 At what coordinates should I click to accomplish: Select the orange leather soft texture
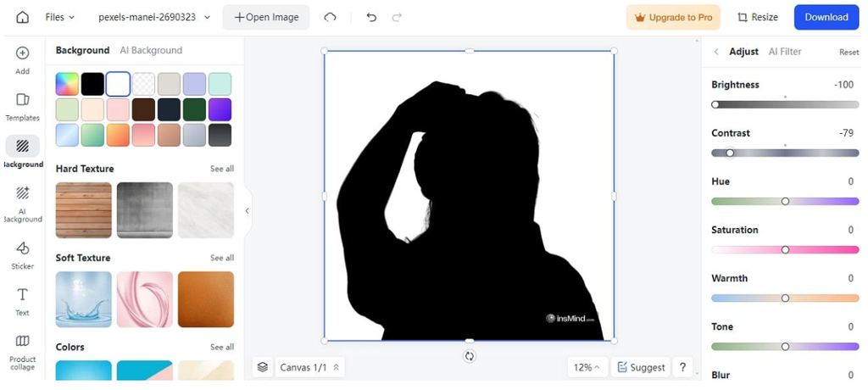[x=206, y=299]
